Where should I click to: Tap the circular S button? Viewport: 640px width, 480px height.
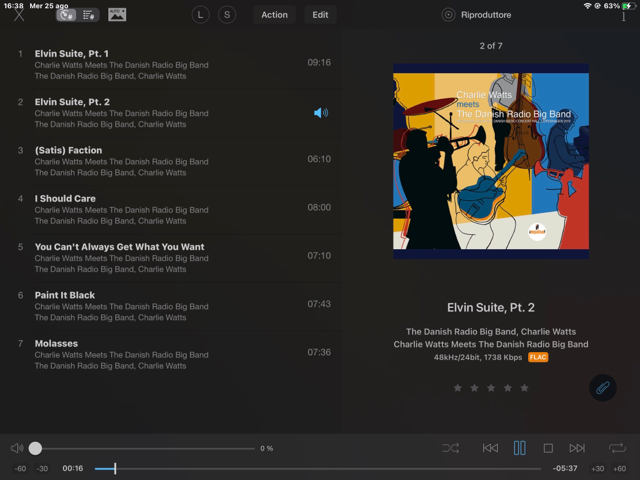click(x=227, y=15)
